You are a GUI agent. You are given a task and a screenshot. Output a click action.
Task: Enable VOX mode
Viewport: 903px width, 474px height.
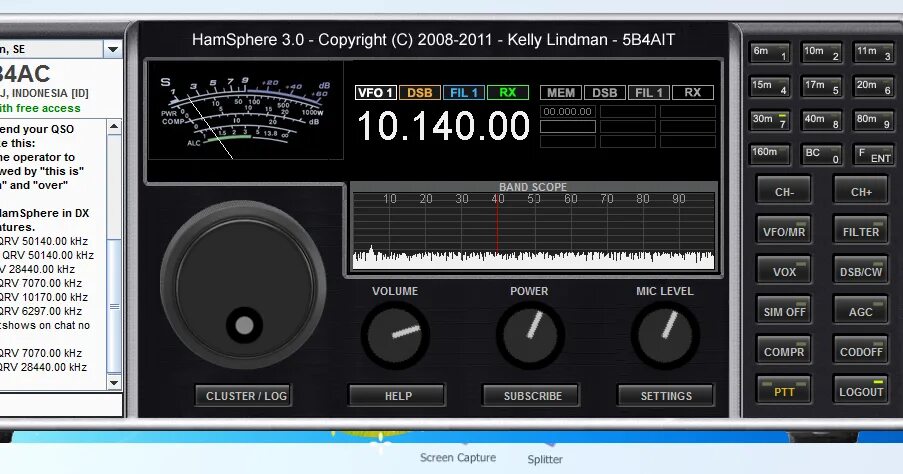[784, 270]
